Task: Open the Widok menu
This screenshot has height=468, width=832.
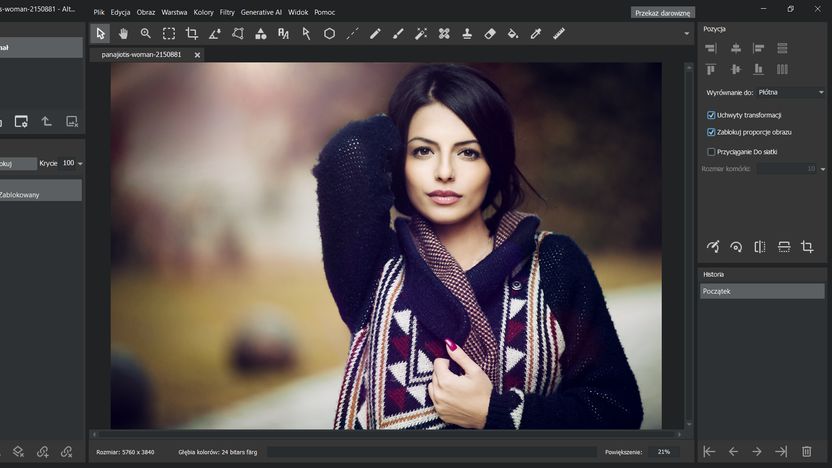Action: pyautogui.click(x=298, y=12)
